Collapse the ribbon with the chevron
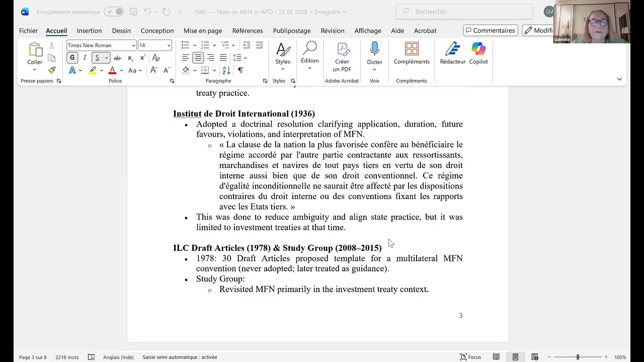644x362 pixels. click(x=619, y=79)
